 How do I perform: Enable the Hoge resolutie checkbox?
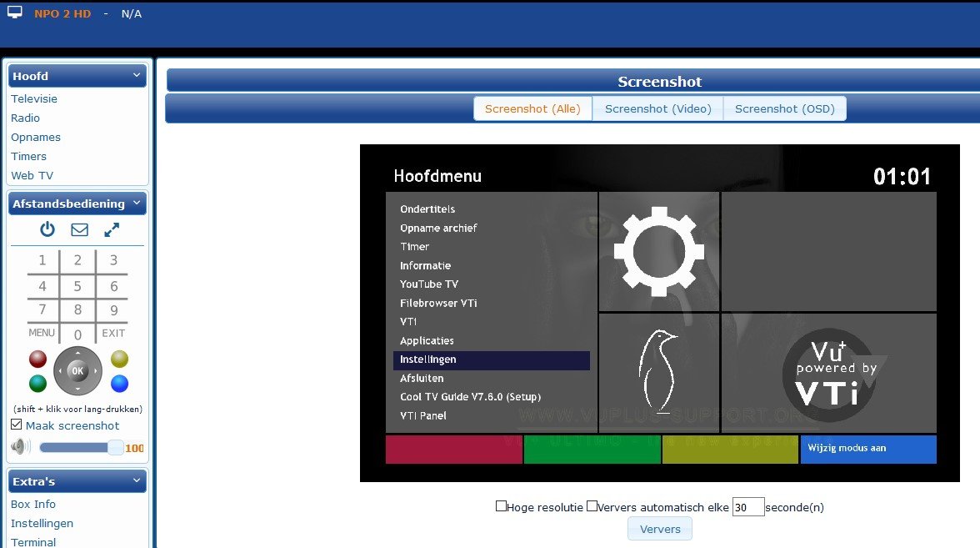click(x=501, y=506)
